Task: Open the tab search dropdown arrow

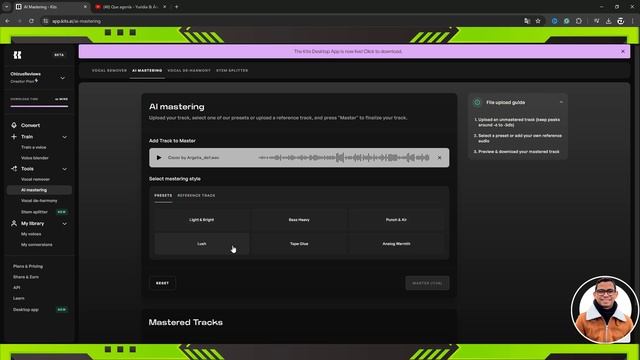Action: click(x=7, y=7)
